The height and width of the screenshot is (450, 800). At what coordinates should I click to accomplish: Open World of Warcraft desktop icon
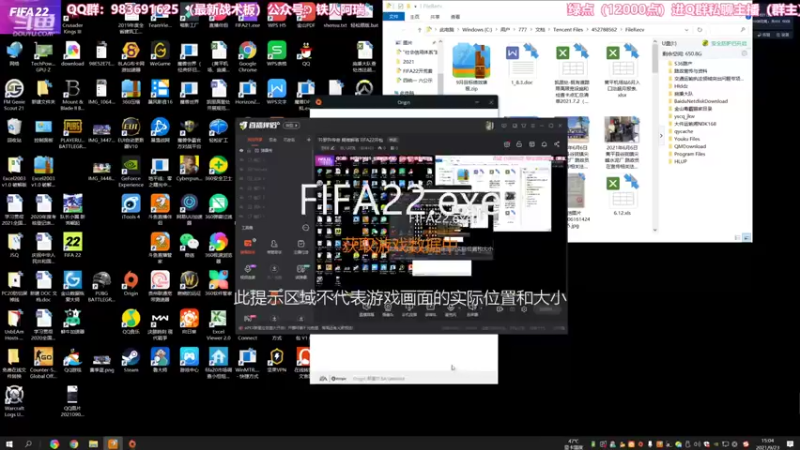pos(189,283)
